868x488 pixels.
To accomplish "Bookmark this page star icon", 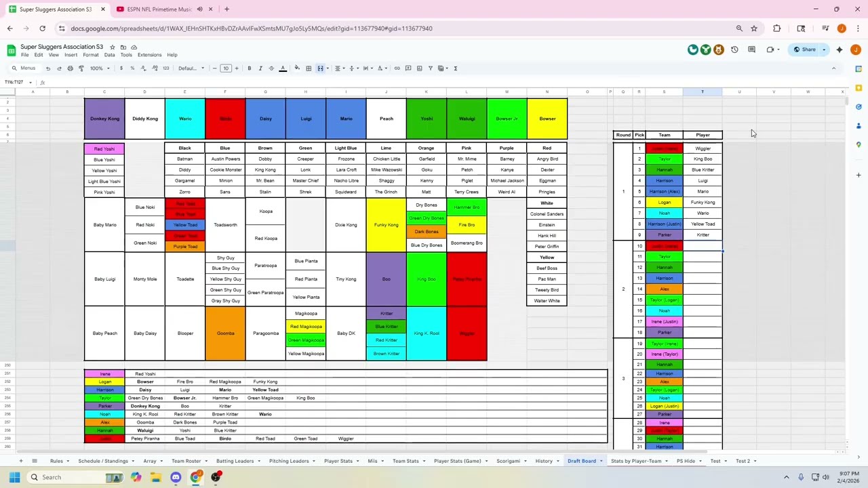I will coord(753,28).
